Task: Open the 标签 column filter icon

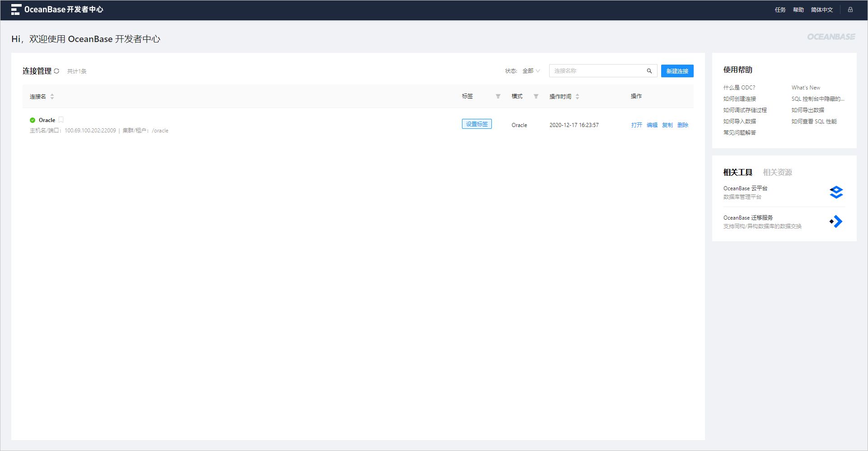Action: [498, 96]
